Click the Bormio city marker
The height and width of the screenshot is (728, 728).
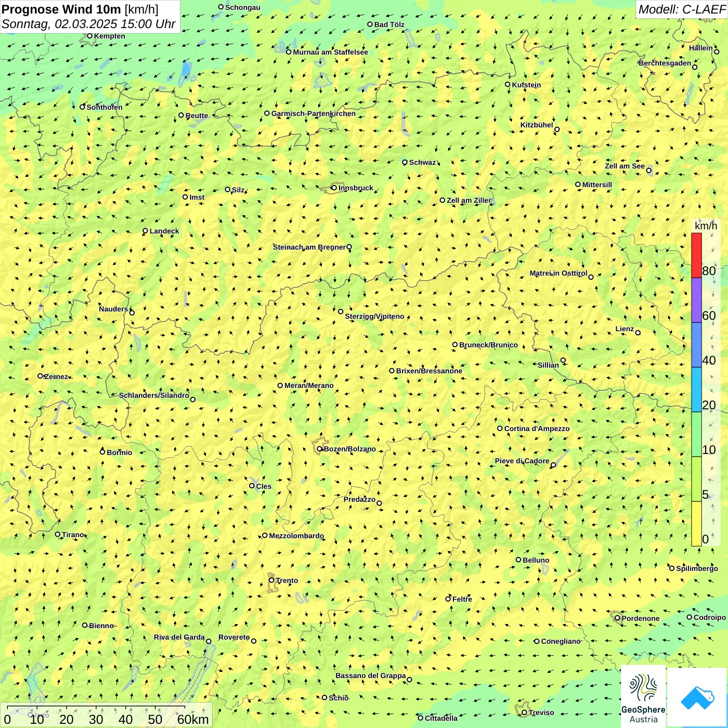102,452
